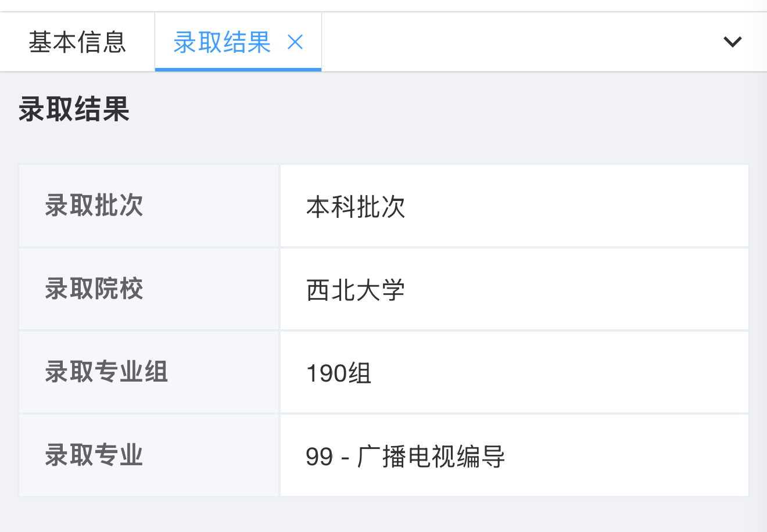Select the 广播电视编导 major name
The height and width of the screenshot is (532, 767).
click(x=431, y=456)
